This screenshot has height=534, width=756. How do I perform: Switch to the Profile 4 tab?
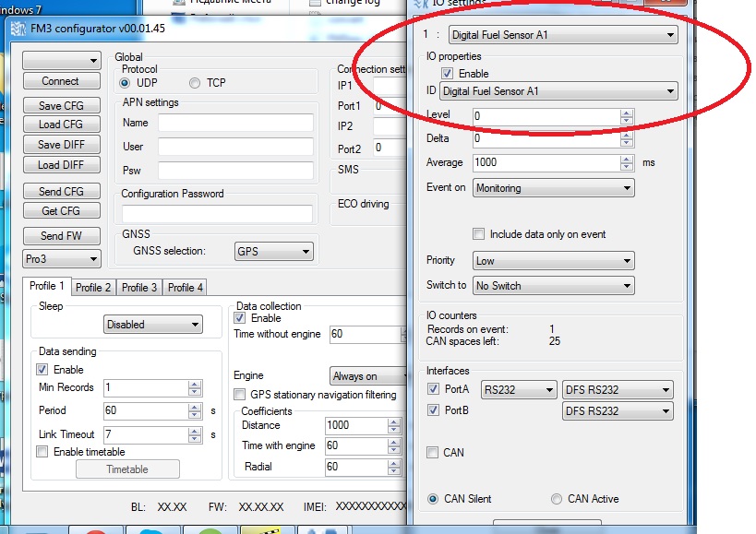[x=186, y=287]
